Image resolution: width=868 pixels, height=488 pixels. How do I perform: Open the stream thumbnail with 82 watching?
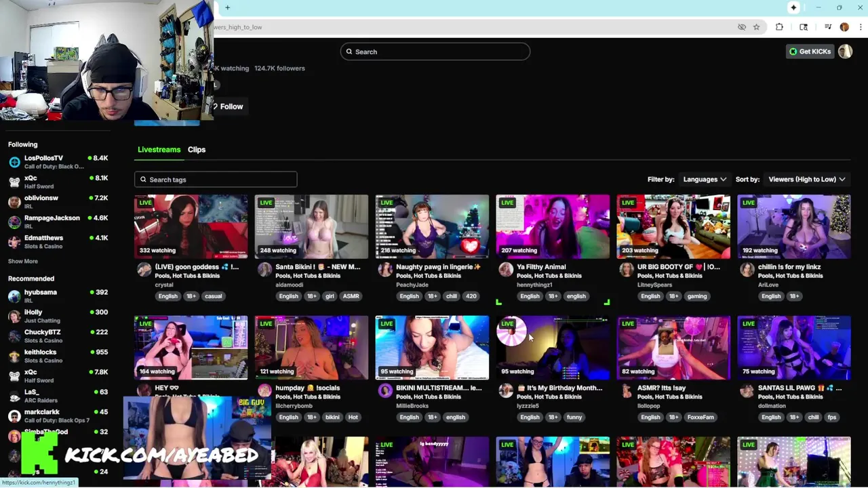(x=674, y=348)
